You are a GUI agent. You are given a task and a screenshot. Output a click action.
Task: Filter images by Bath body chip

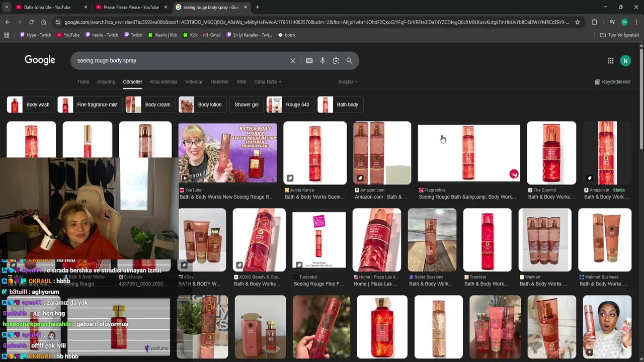[341, 105]
